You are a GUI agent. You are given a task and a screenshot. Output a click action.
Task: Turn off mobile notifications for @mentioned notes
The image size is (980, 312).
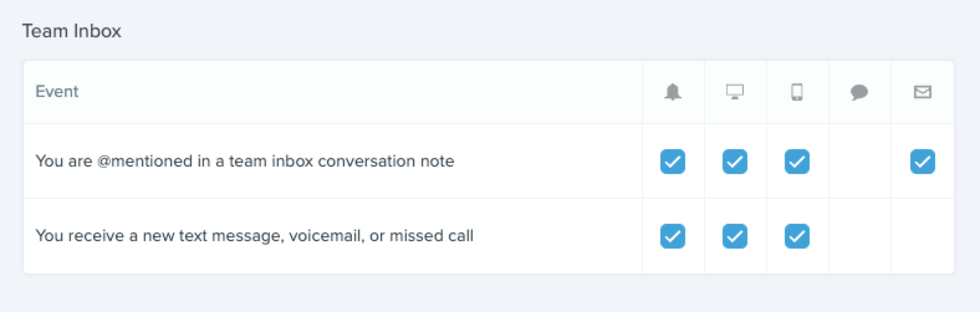click(797, 162)
